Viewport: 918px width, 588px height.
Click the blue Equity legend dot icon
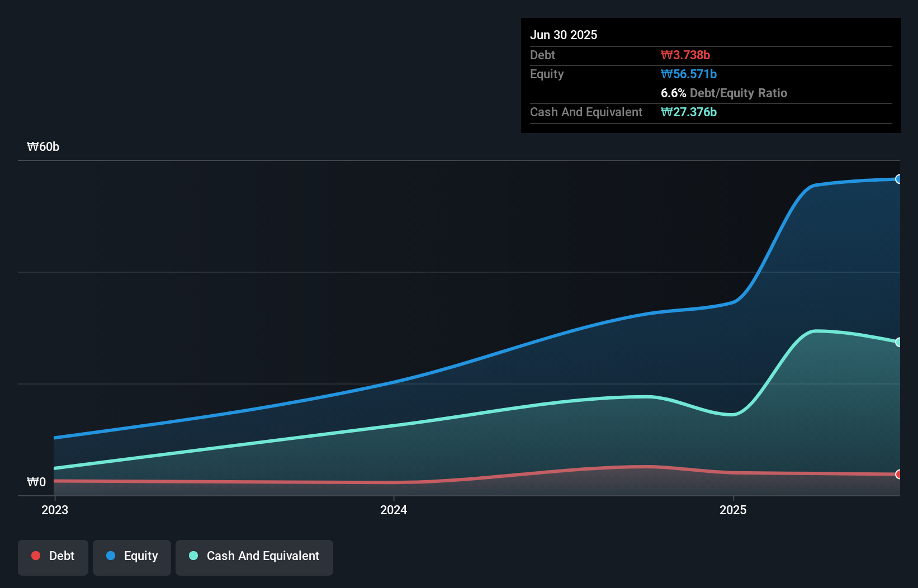(110, 556)
